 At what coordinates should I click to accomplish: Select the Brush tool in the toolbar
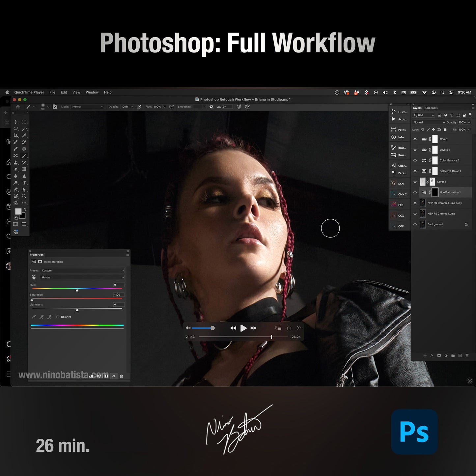[24, 155]
